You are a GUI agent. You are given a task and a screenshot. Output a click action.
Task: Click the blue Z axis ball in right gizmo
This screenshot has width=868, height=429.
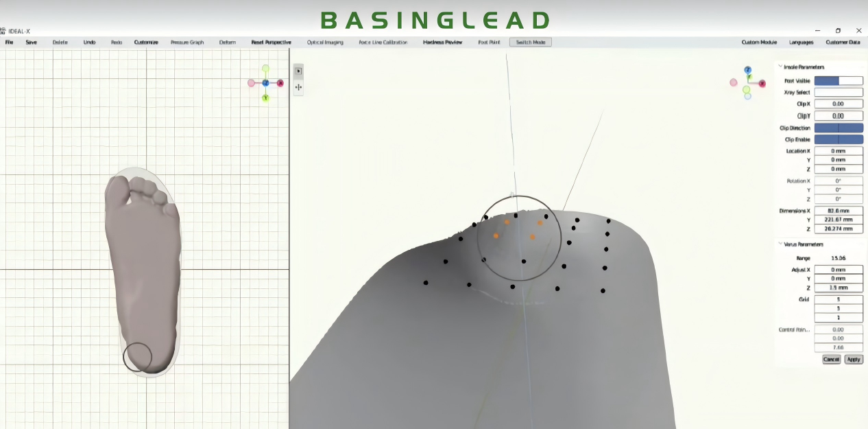click(x=747, y=70)
